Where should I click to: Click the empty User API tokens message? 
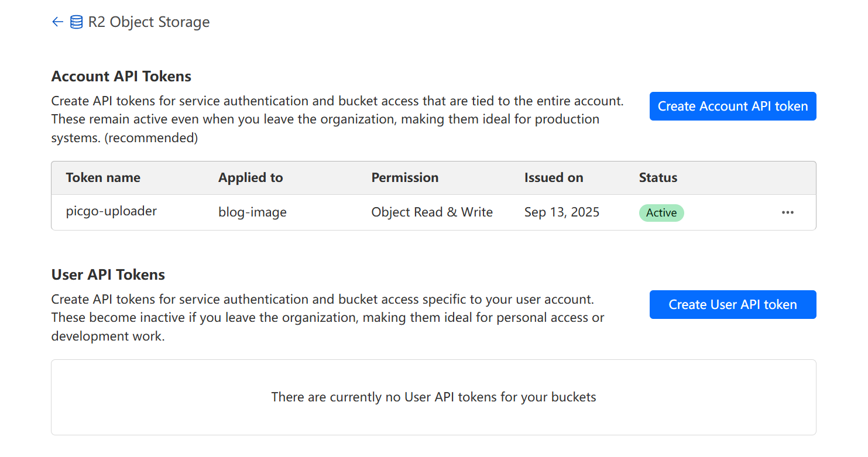click(434, 397)
